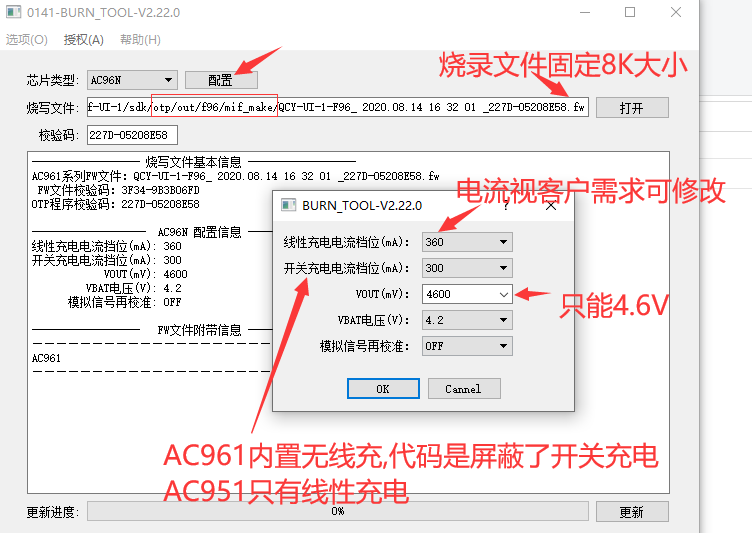Click the 更新 button
The width and height of the screenshot is (752, 533).
pos(632,511)
